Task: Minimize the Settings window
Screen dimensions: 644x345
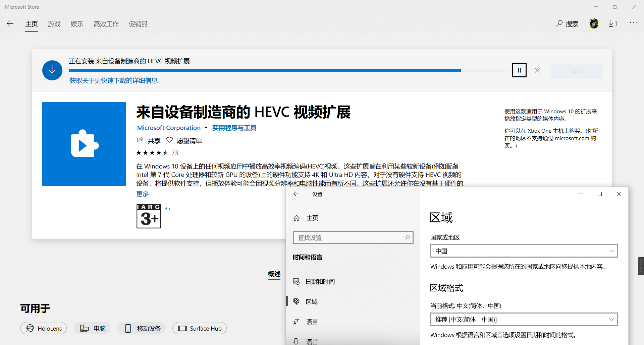Action: pyautogui.click(x=581, y=194)
